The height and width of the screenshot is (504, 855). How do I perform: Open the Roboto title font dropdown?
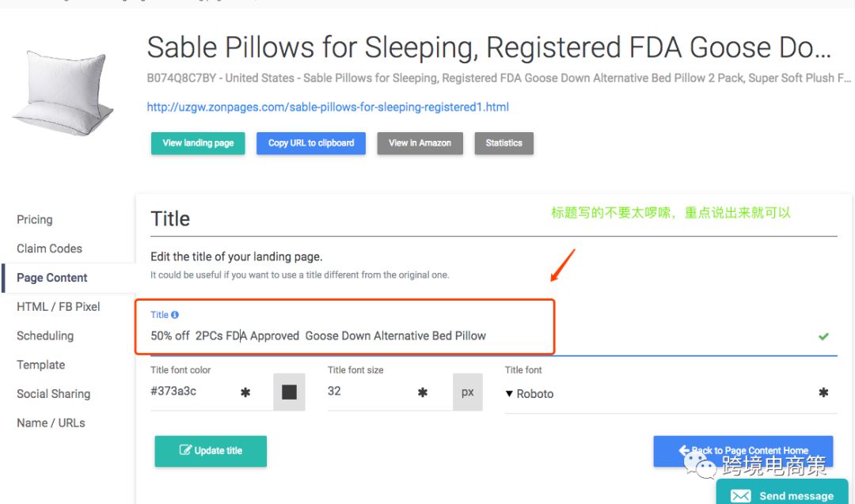530,393
